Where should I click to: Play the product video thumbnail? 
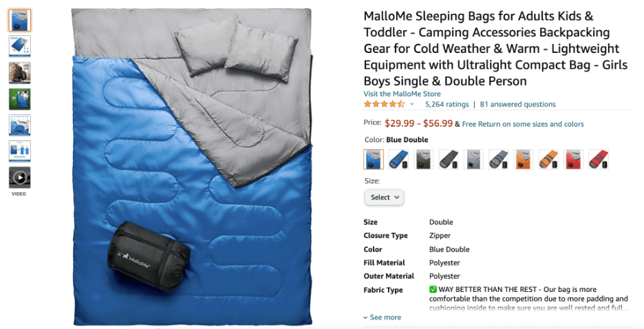[20, 178]
